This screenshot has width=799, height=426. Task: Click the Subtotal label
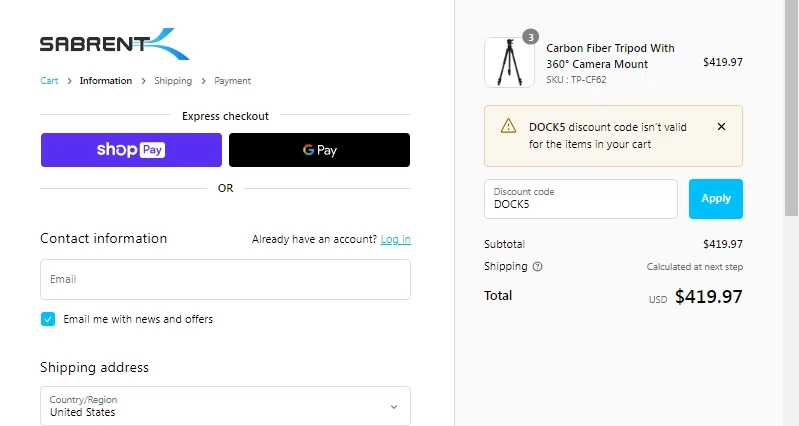pos(504,244)
